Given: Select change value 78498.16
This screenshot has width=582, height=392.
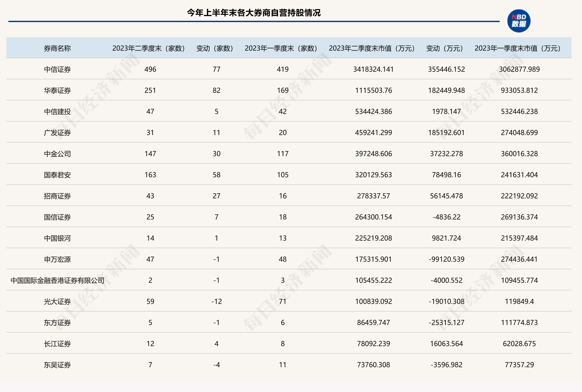Looking at the screenshot, I should click(446, 175).
